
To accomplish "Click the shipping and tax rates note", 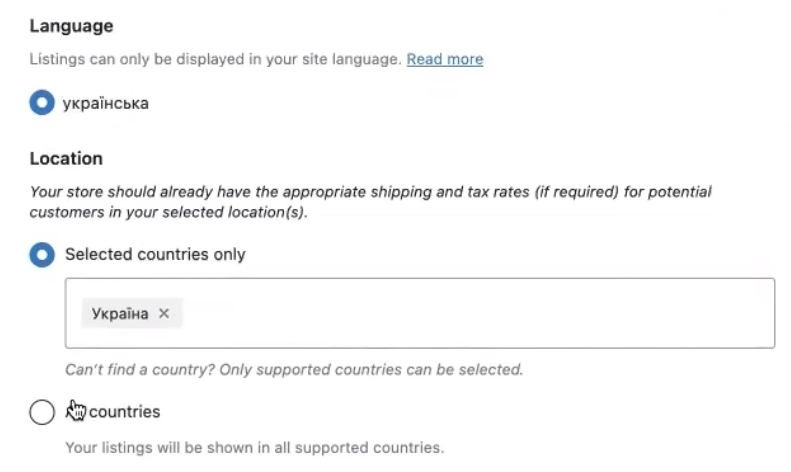I will coord(370,191).
